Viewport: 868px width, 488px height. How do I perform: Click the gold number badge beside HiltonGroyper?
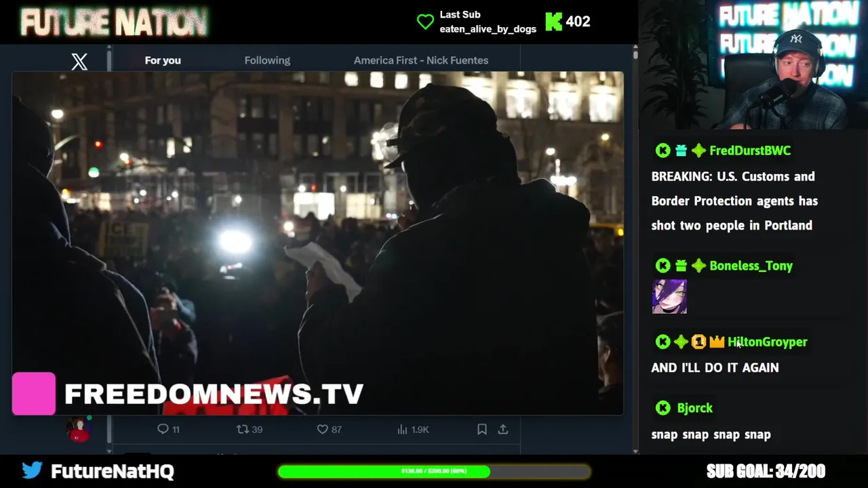pyautogui.click(x=698, y=342)
